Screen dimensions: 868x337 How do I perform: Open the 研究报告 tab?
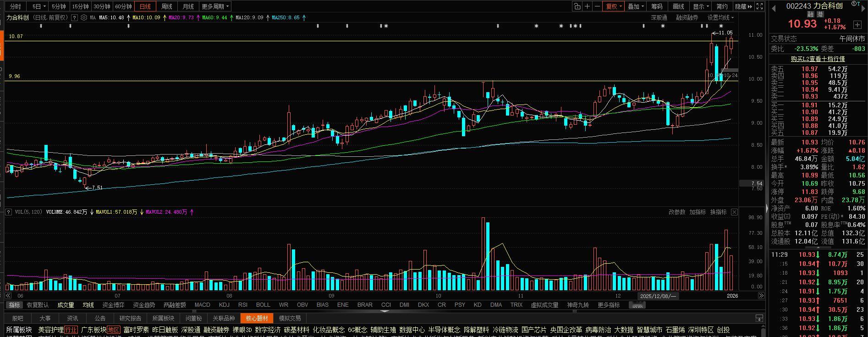point(130,318)
